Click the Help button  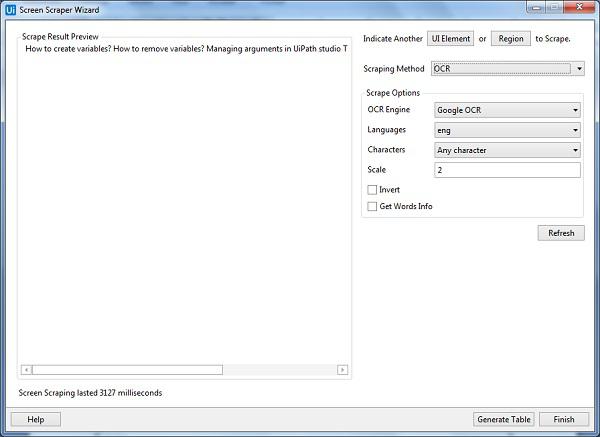tap(36, 419)
